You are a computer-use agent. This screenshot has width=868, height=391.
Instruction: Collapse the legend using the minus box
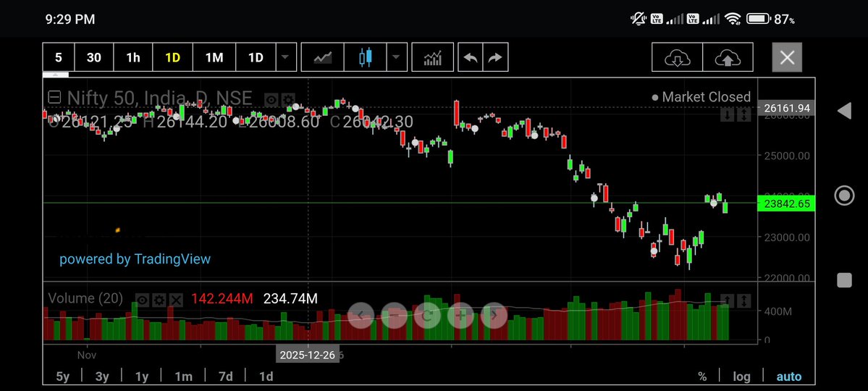coord(54,98)
